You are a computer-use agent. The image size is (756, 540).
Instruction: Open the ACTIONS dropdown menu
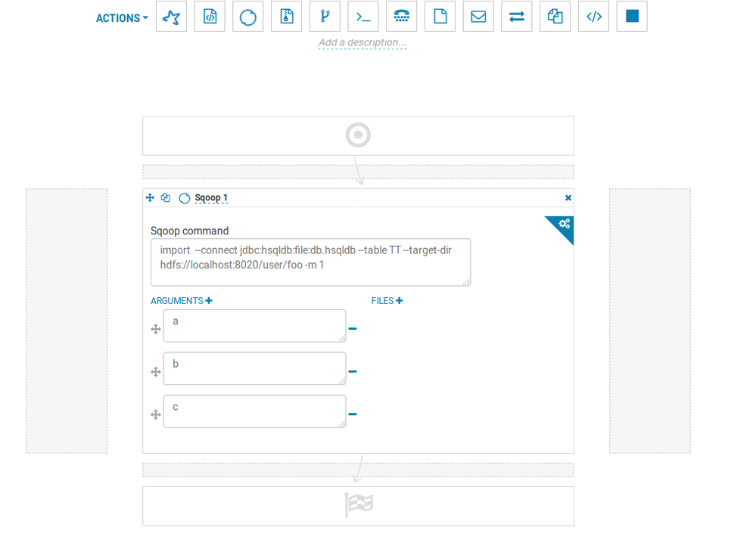click(x=122, y=18)
